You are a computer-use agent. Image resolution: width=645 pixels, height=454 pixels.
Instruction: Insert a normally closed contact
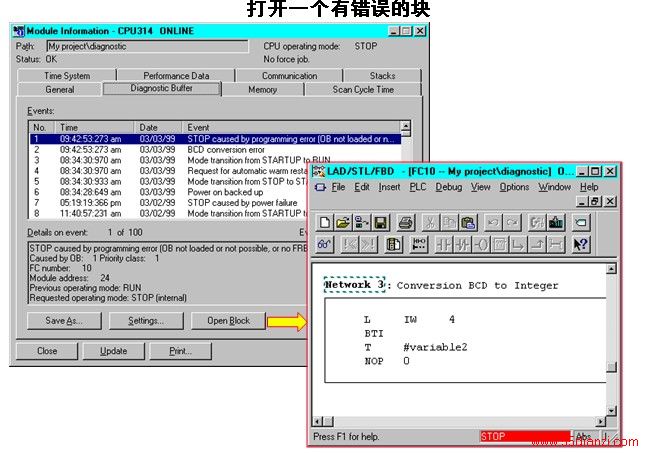click(462, 245)
